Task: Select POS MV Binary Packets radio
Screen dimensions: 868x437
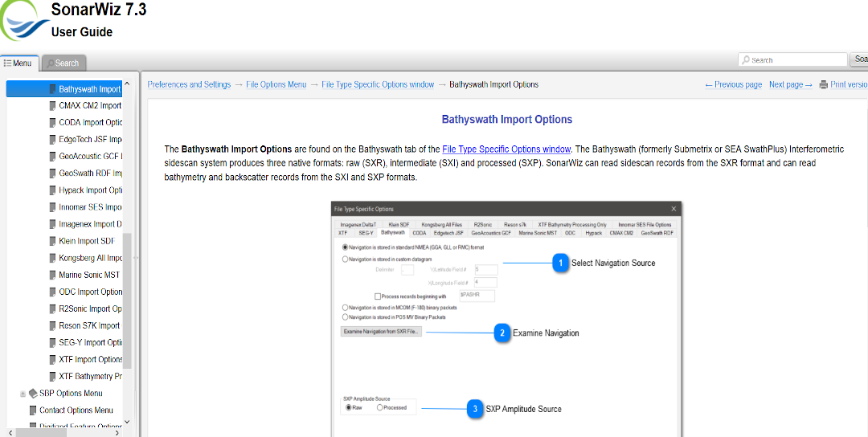Action: pyautogui.click(x=346, y=317)
